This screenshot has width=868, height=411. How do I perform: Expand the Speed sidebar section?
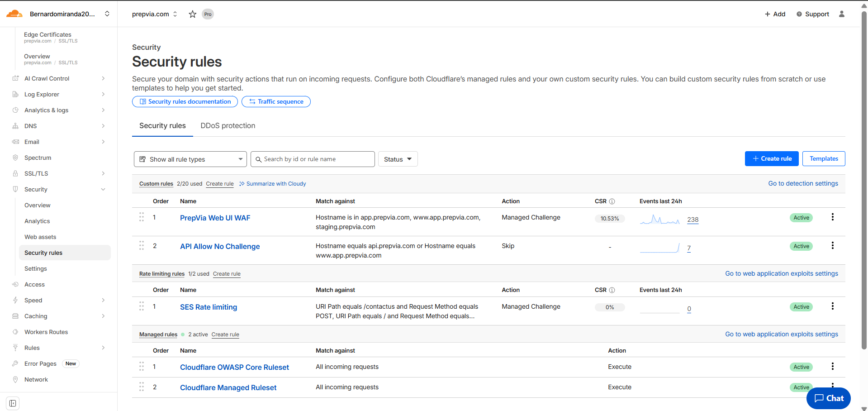pos(103,300)
